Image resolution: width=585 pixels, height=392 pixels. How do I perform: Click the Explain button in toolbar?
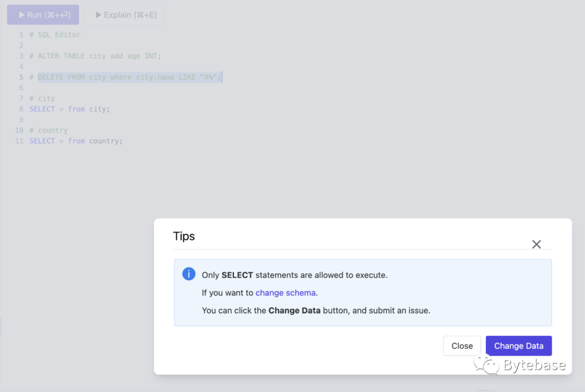[125, 15]
